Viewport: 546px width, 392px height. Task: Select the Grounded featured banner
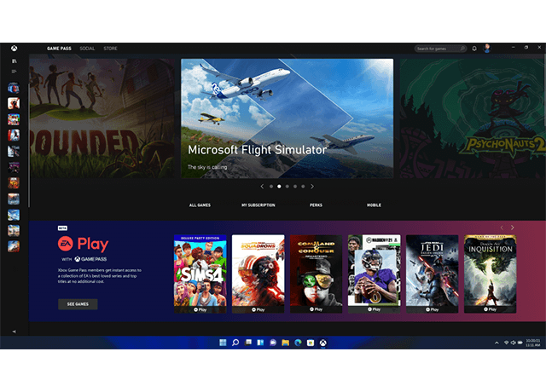tap(102, 118)
